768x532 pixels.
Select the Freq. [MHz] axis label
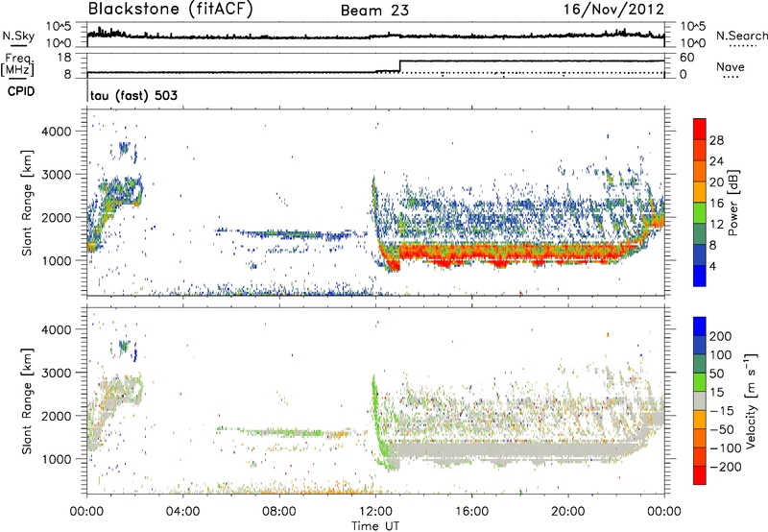tap(18, 64)
